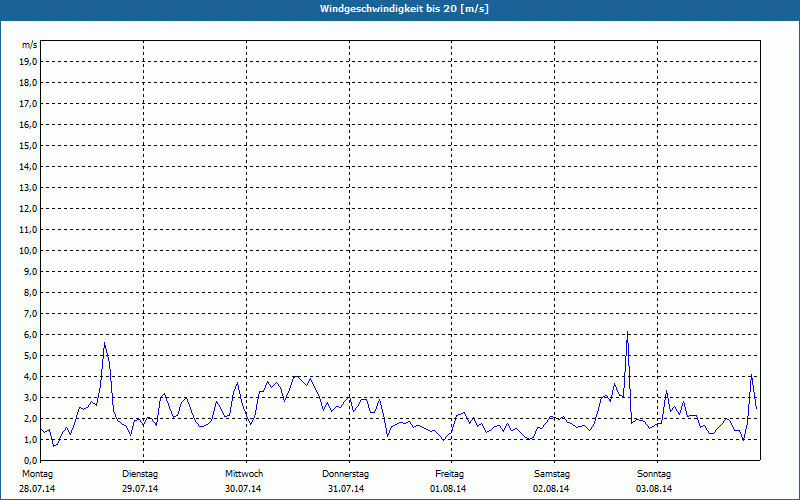Select the 'Freitag' day label
800x500 pixels.
coord(449,474)
